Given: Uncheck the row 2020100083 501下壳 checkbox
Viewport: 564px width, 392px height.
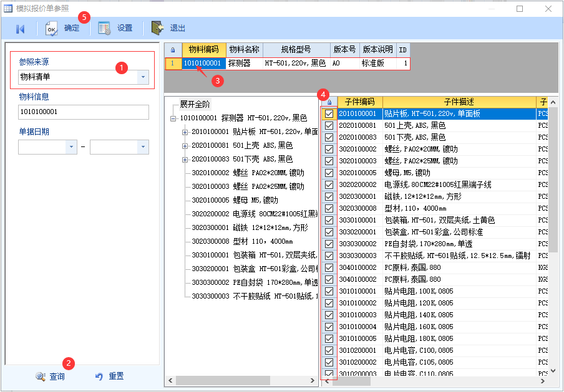Looking at the screenshot, I should (329, 138).
